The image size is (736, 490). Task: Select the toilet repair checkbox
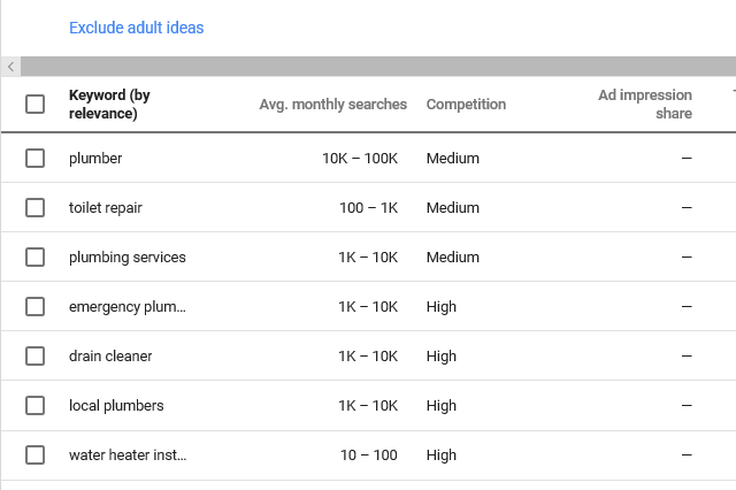pos(35,207)
